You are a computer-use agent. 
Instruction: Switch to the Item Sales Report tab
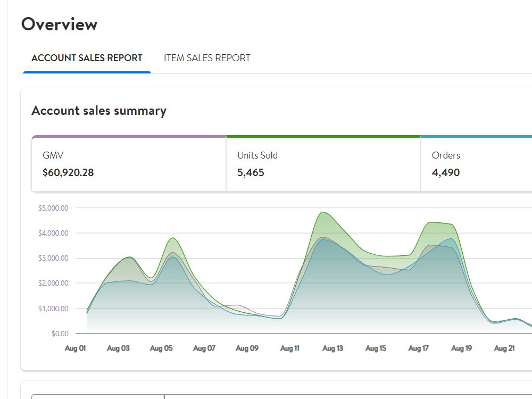click(207, 58)
